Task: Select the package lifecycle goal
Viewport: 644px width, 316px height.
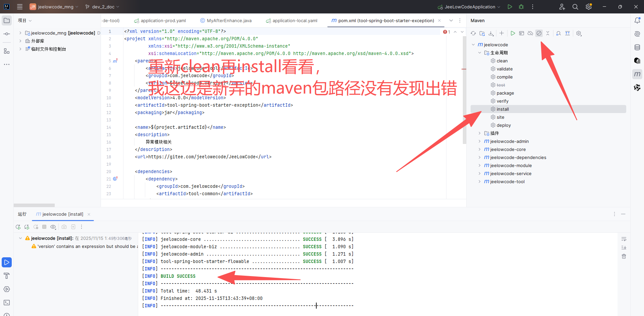Action: [505, 93]
